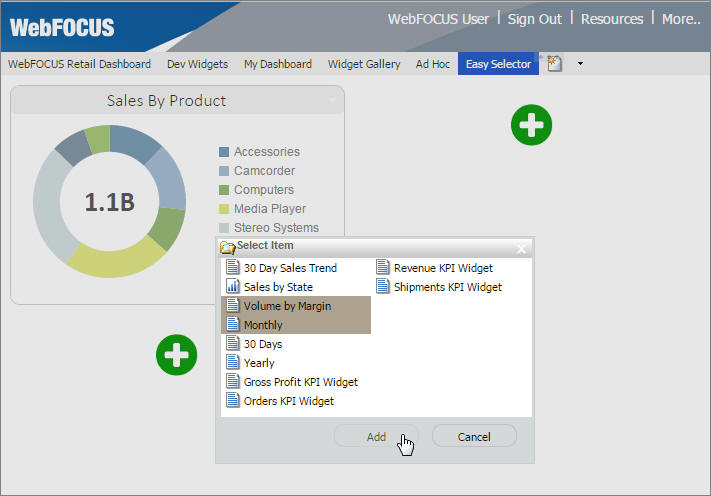Click the Revenue KPI Widget document icon
Image resolution: width=711 pixels, height=496 pixels.
click(x=383, y=267)
